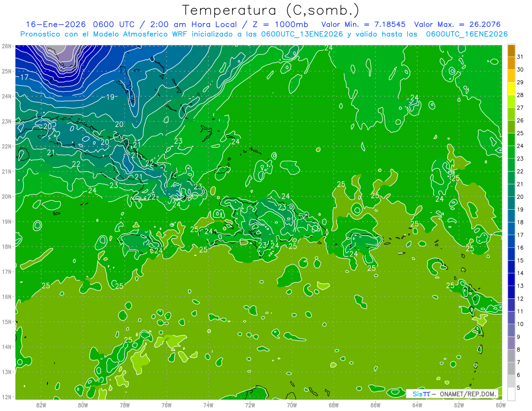Viewport: 532px width, 411px height.
Task: Click the '19' contour label on the map
Action: (110, 97)
